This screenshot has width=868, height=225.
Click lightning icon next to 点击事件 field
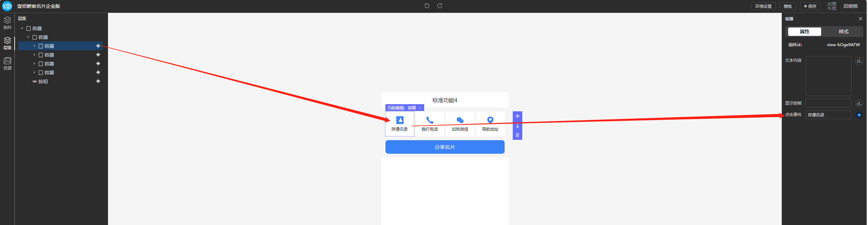tap(859, 115)
